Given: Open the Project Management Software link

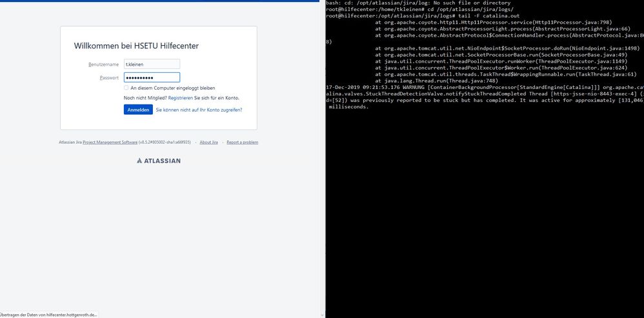Looking at the screenshot, I should [110, 143].
